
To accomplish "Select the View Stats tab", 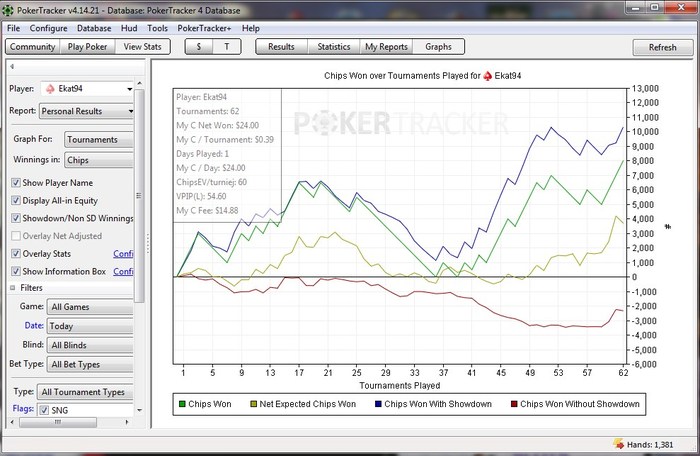I will [x=142, y=47].
